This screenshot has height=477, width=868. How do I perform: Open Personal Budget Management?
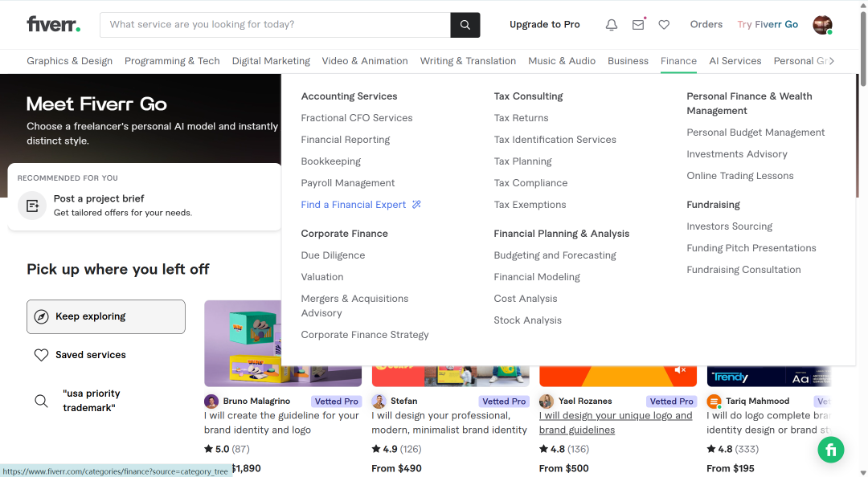[755, 132]
